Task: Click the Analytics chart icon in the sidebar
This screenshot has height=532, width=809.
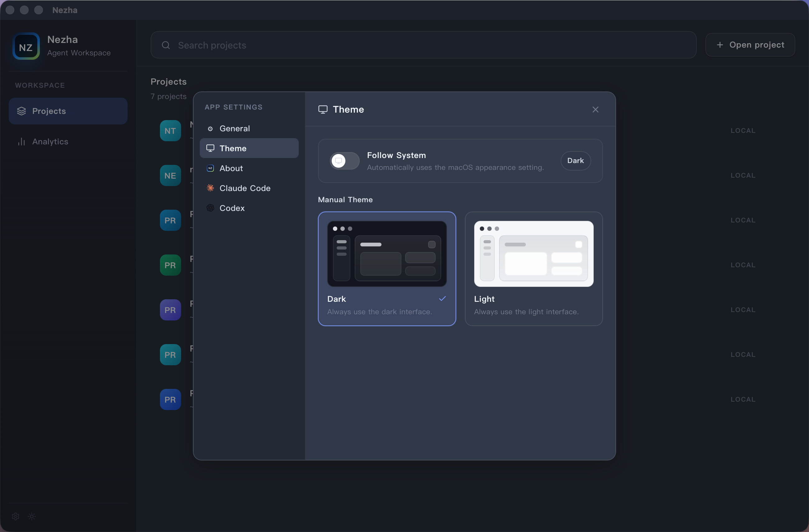Action: click(21, 142)
